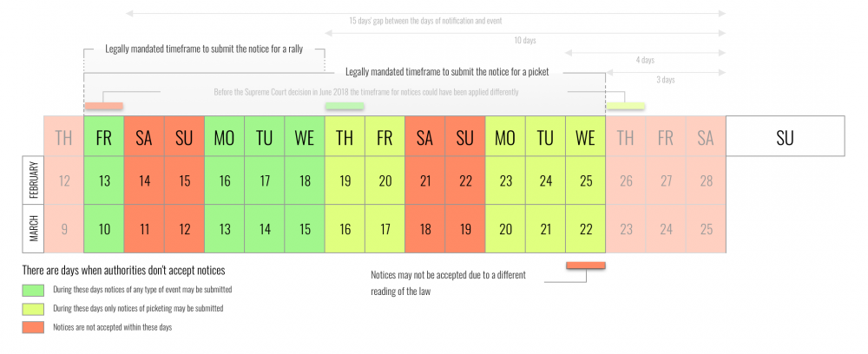Viewport: 868px width, 354px height.
Task: Click the orange marker above 'Notices may not be accepted'
Action: [585, 265]
